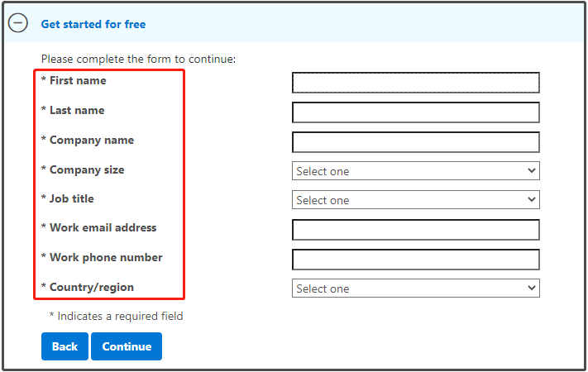Collapse the section with the minus circle icon
The image size is (588, 372).
(18, 23)
